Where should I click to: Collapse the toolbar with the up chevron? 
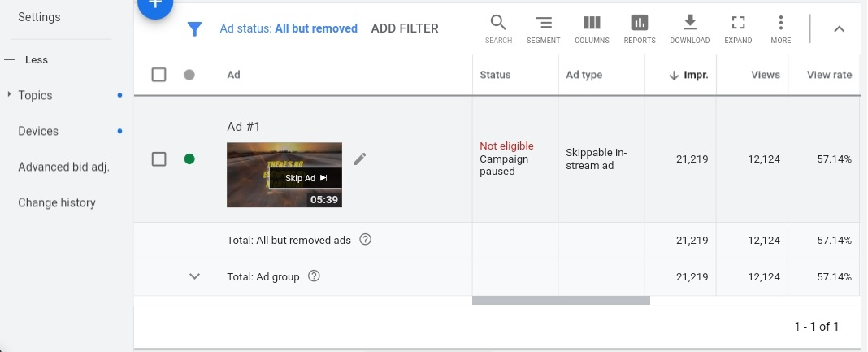click(x=840, y=29)
